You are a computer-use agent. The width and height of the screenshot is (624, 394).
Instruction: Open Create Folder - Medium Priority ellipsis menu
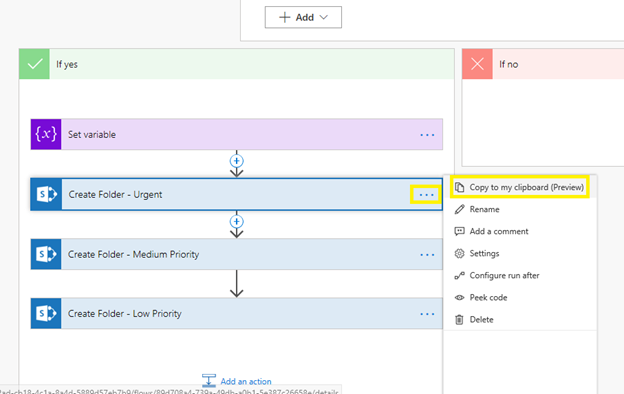427,255
